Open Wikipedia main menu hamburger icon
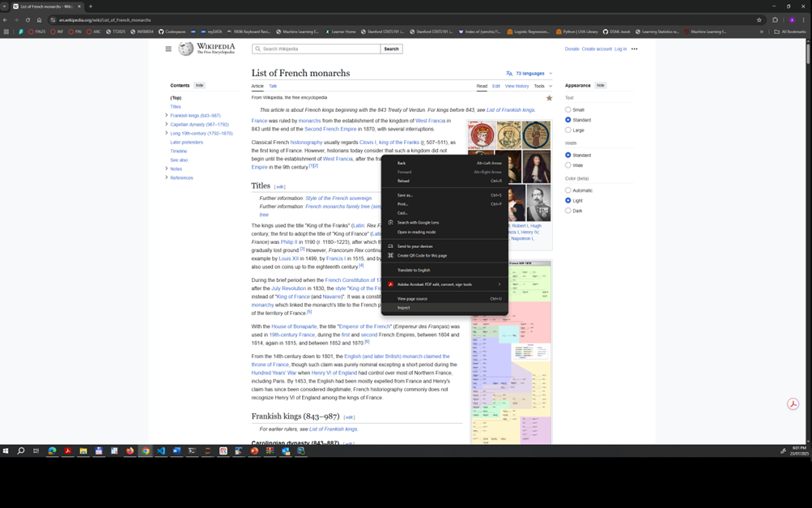The width and height of the screenshot is (812, 508). [x=168, y=49]
